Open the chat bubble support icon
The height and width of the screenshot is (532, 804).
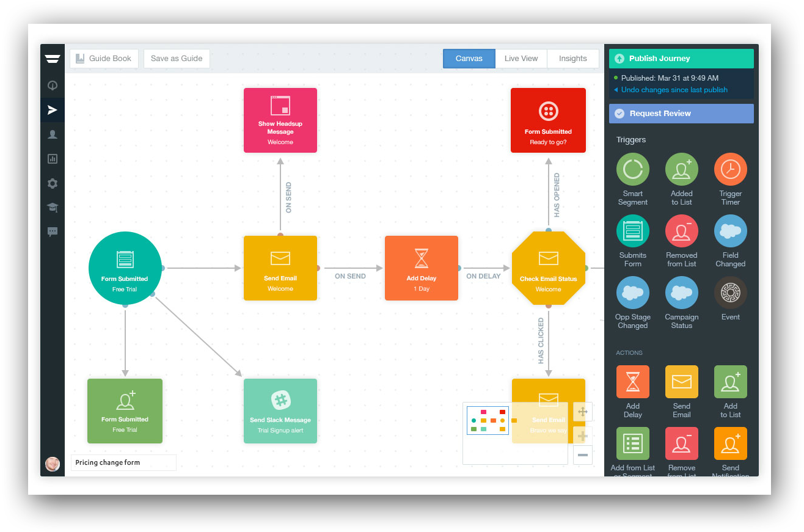click(x=53, y=231)
